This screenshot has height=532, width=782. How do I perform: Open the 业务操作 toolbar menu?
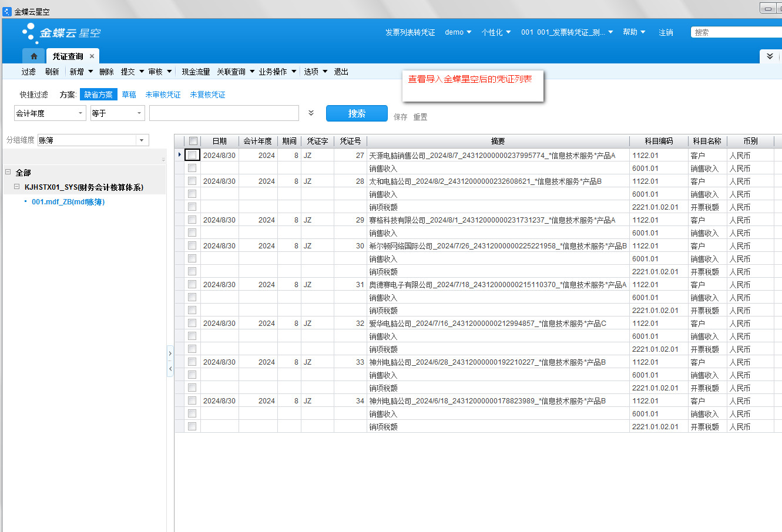tap(277, 72)
